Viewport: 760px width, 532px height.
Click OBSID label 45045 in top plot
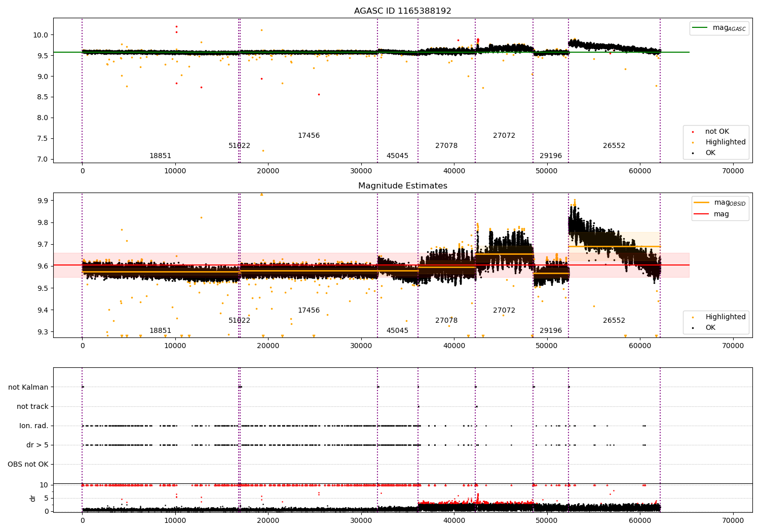397,156
